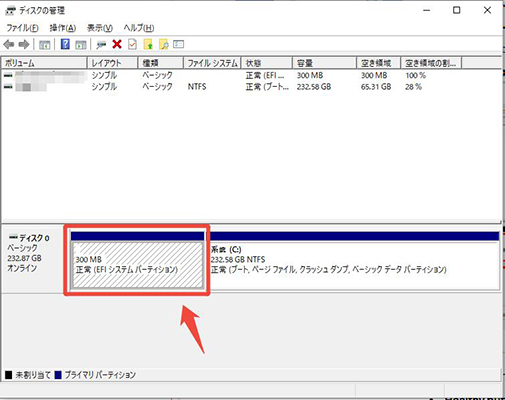The height and width of the screenshot is (400, 505).
Task: Click the folder with green arrow icon
Action: pos(148,44)
